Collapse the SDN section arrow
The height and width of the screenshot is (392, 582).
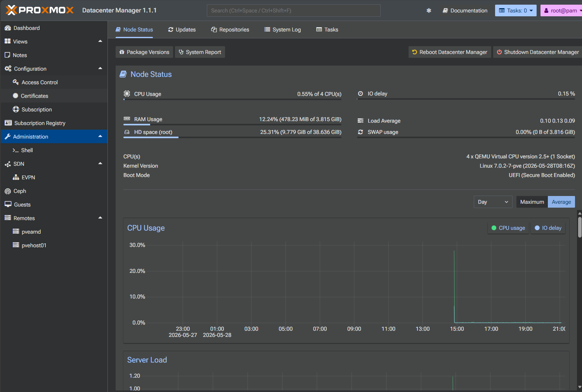pyautogui.click(x=100, y=163)
